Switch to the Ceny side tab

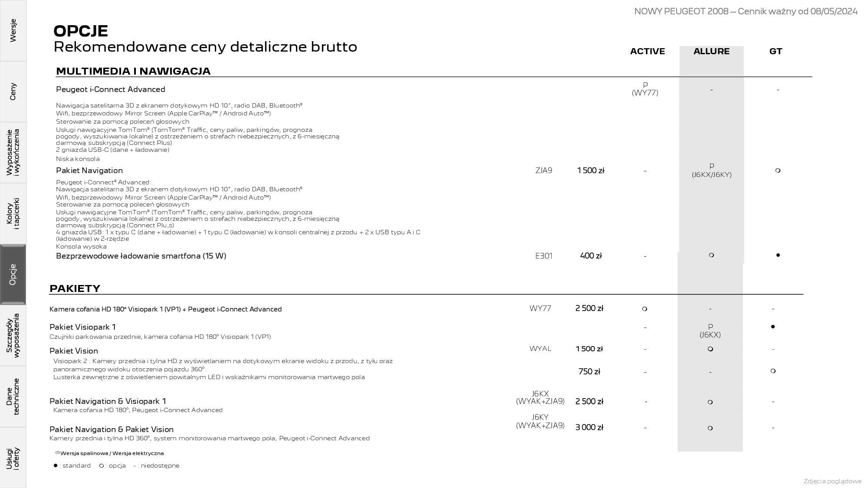click(13, 92)
